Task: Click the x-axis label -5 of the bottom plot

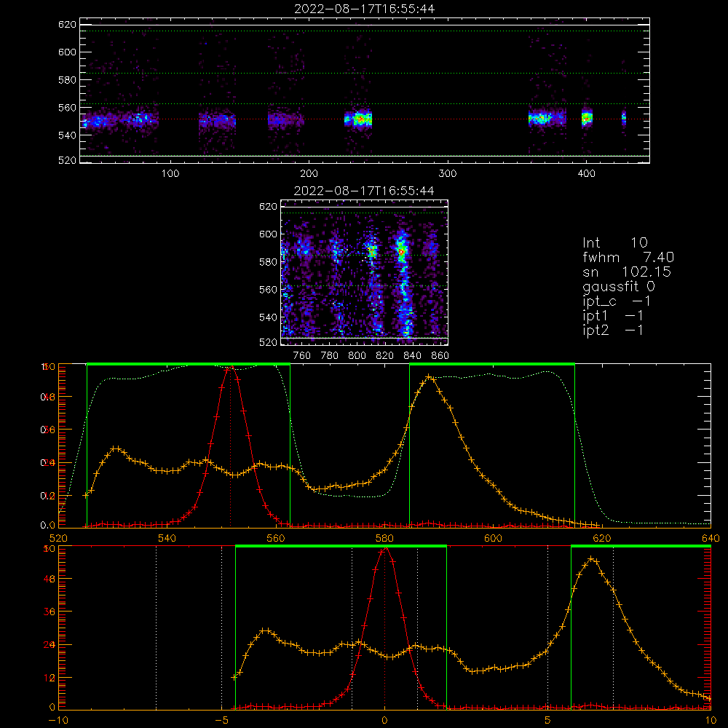Action: pos(221,720)
